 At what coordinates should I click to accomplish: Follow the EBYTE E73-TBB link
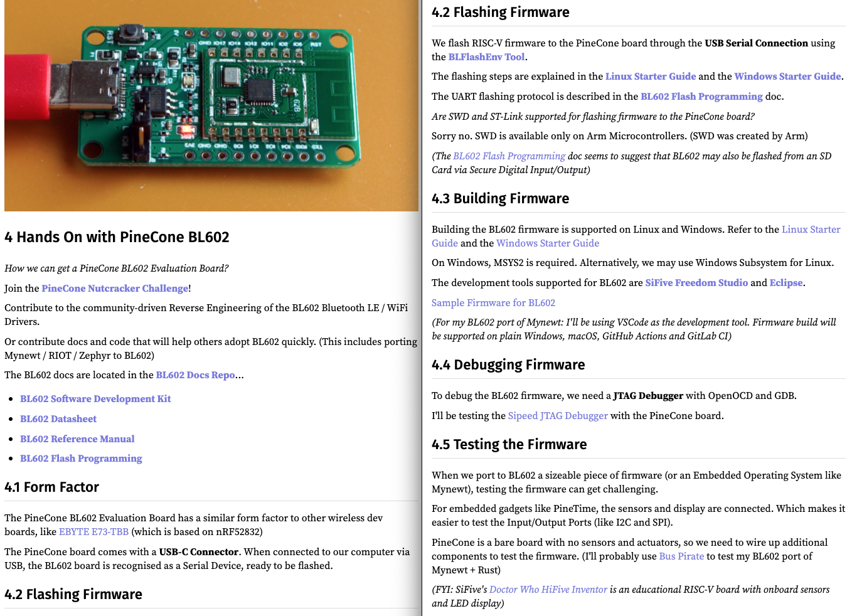coord(93,532)
